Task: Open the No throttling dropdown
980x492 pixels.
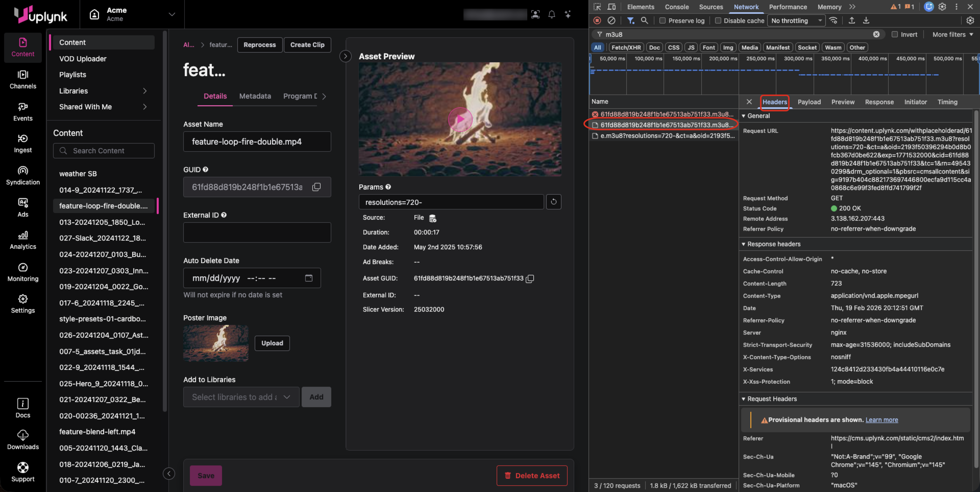Action: [x=796, y=20]
